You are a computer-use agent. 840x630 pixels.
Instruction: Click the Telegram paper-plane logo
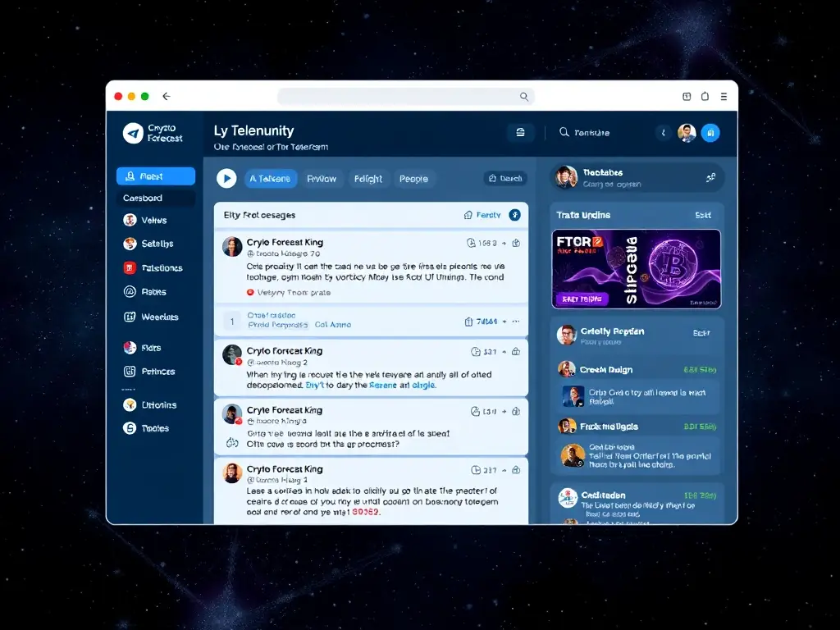[x=133, y=133]
